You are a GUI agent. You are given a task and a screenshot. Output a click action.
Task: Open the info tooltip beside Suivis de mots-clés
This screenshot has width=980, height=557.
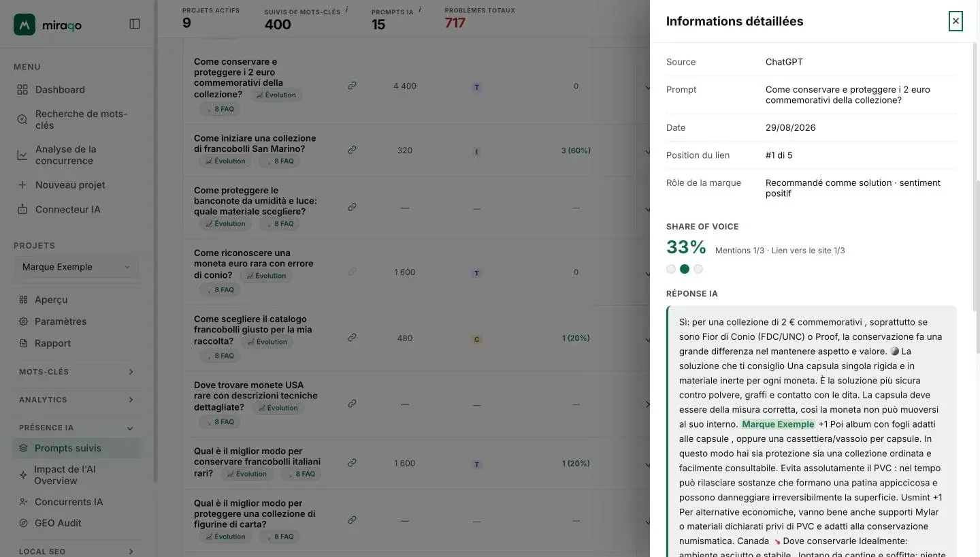pos(346,10)
